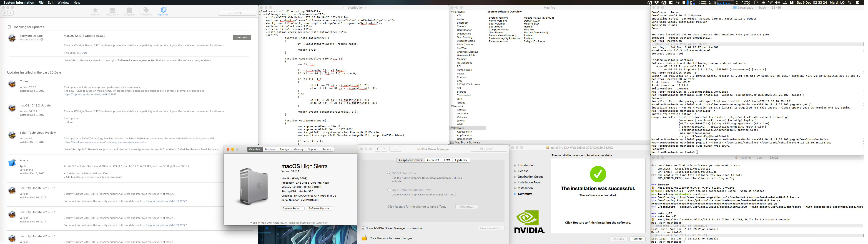Open the displays menu bar icon

(x=784, y=2)
